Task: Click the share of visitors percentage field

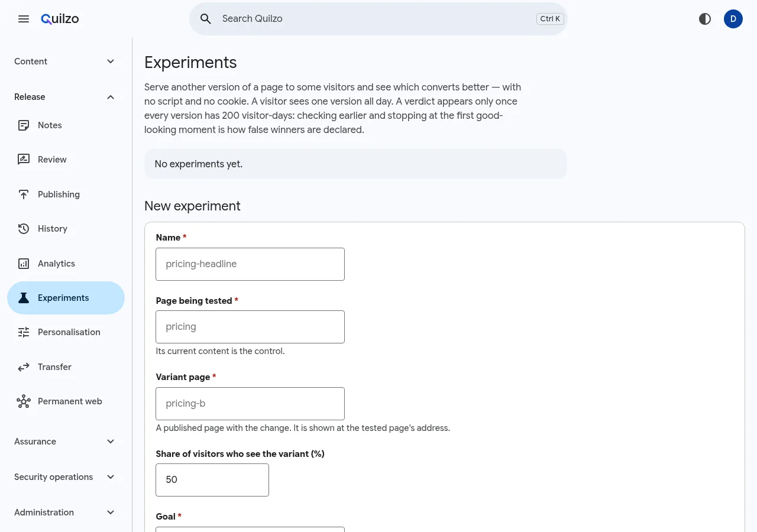Action: 212,480
